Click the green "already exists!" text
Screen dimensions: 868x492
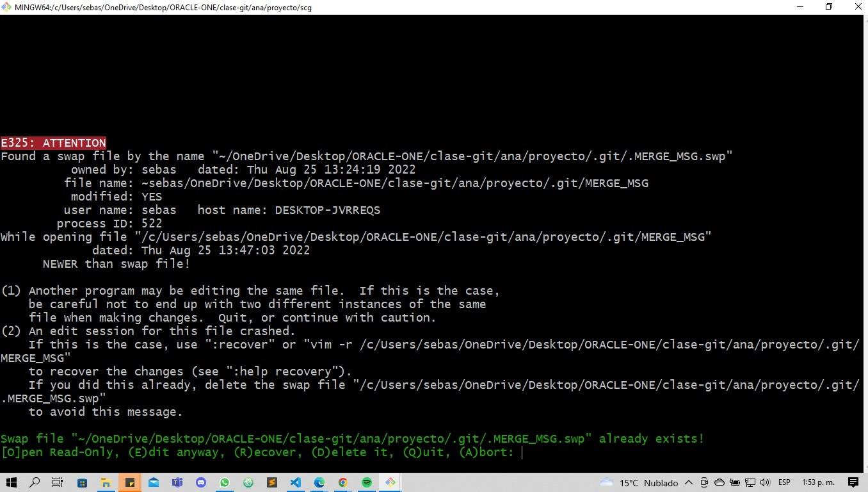pos(651,439)
